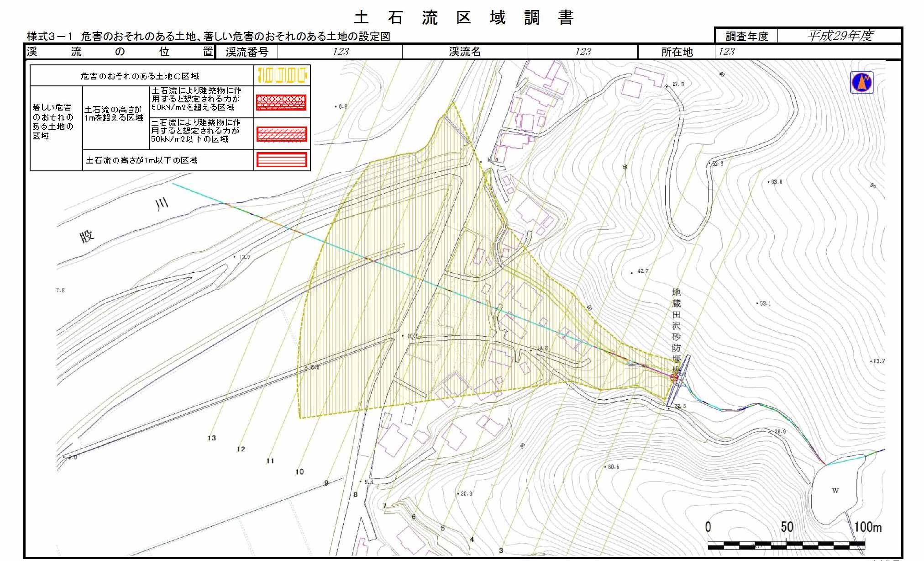Click the 調査年度 value 平成29年度
924x561 pixels.
[840, 36]
